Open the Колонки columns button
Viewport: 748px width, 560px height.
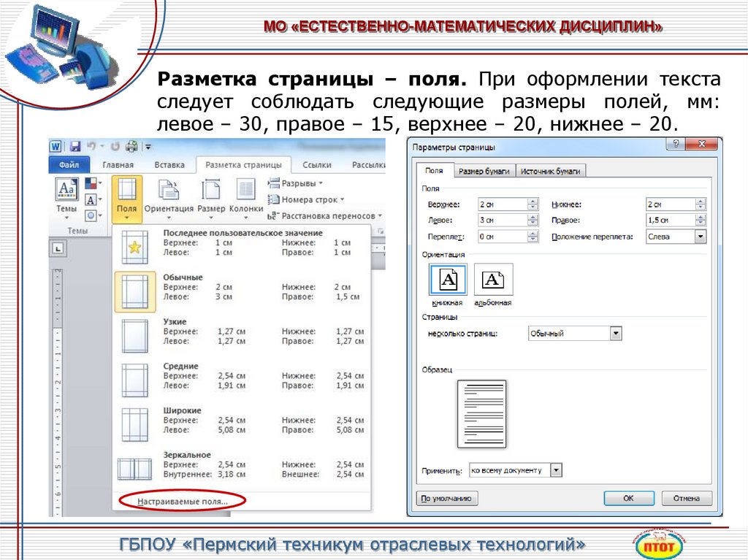pos(246,199)
